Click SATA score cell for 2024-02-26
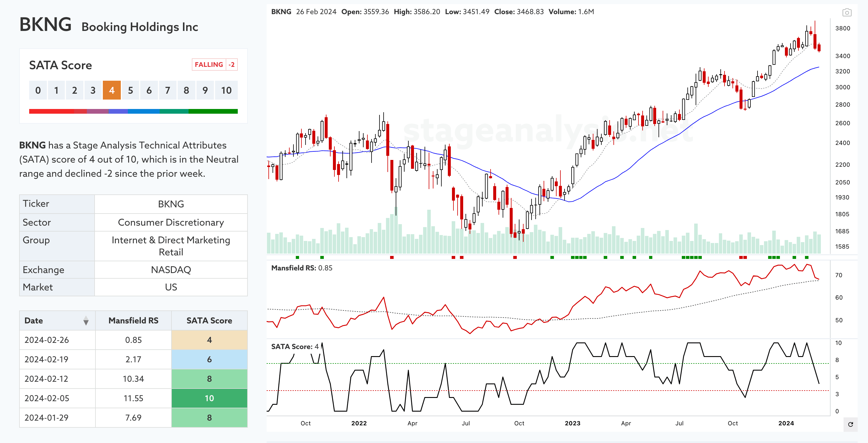Screen dimensions: 868x443 coord(209,340)
